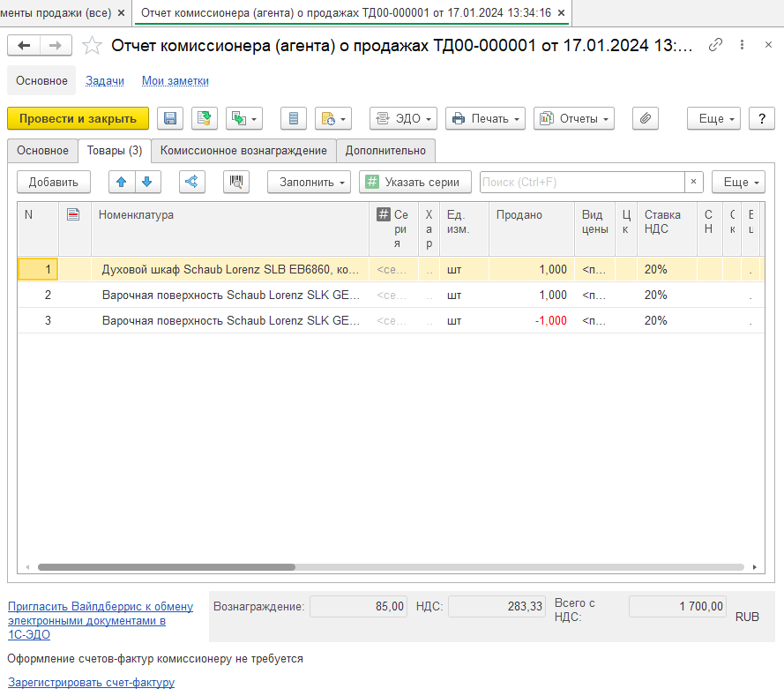The width and height of the screenshot is (784, 696).
Task: Open the three-dot menu in title bar
Action: [742, 45]
